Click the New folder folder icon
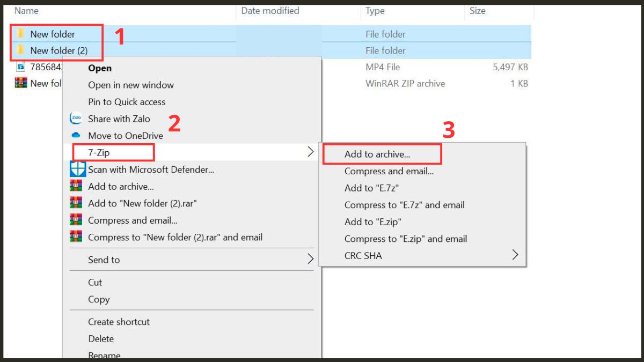This screenshot has height=362, width=644. point(21,34)
